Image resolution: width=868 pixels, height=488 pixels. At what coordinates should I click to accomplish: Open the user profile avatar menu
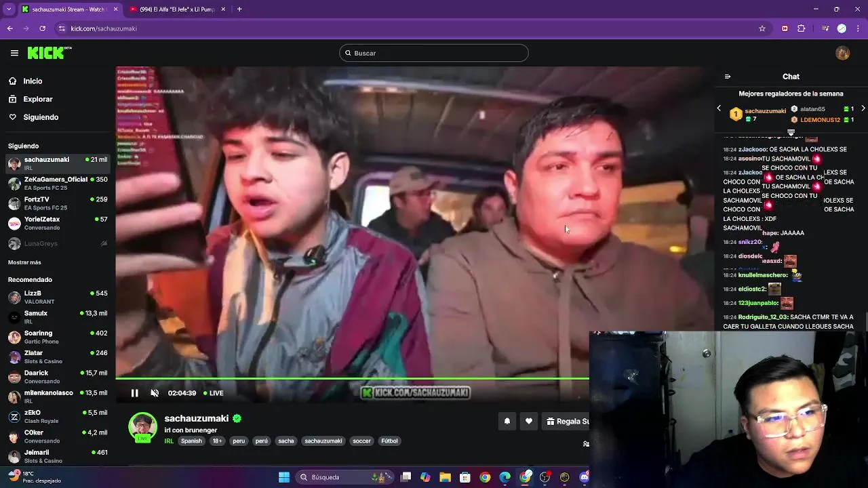843,53
